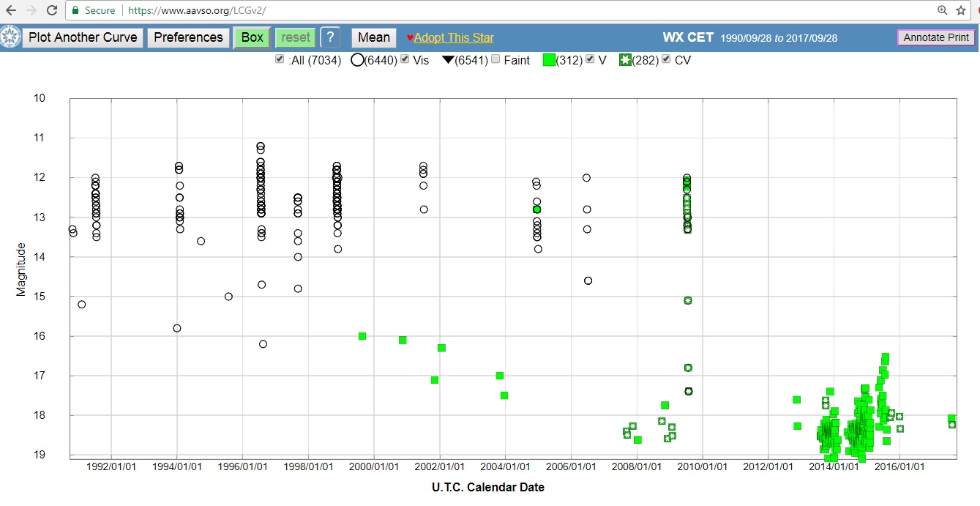This screenshot has width=980, height=506.
Task: Open the Preferences button
Action: 188,37
